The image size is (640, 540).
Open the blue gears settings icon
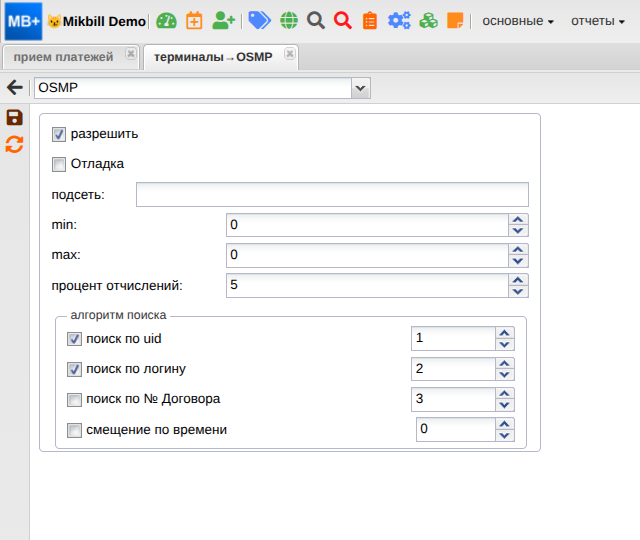399,21
